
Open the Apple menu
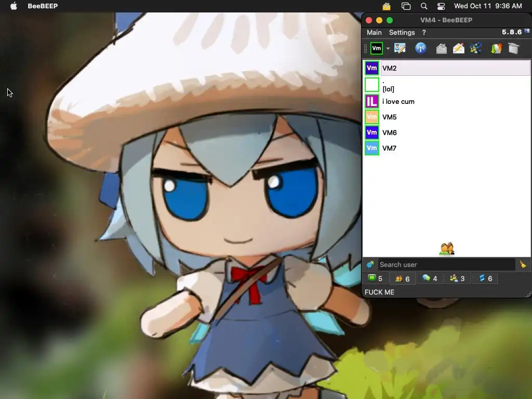[14, 6]
